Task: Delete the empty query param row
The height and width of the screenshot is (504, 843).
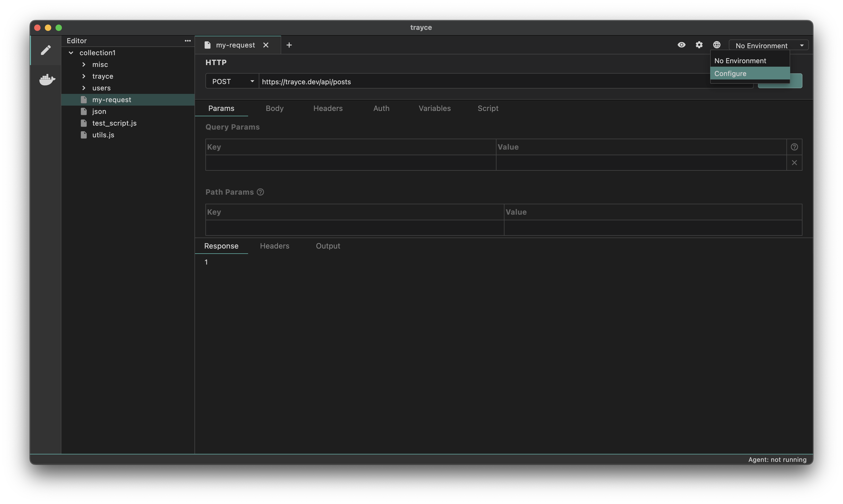Action: [x=794, y=163]
